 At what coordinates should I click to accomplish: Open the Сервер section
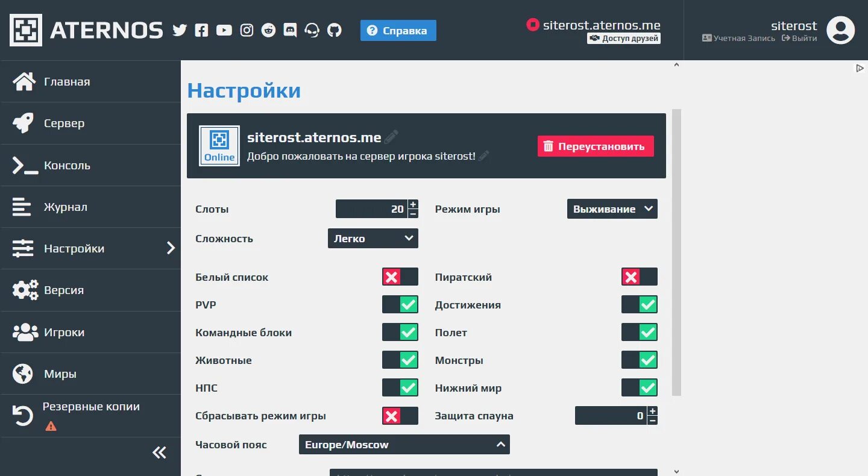[x=90, y=123]
